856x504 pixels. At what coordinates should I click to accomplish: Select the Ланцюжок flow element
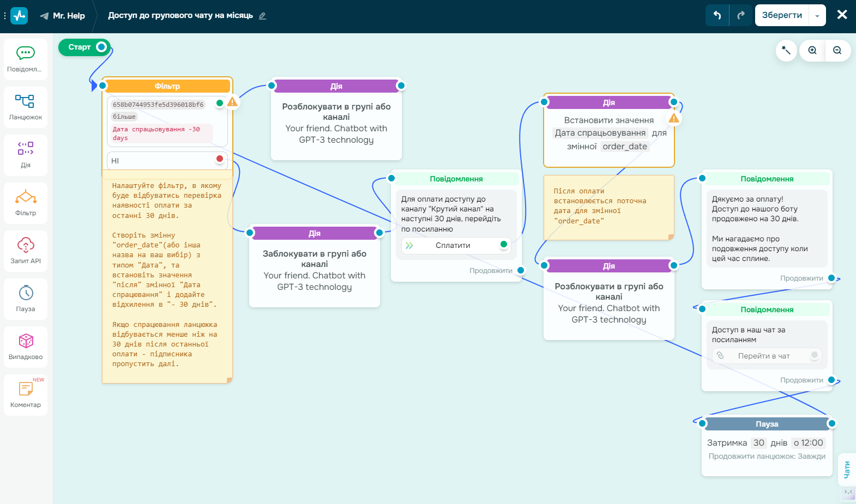pos(26,107)
